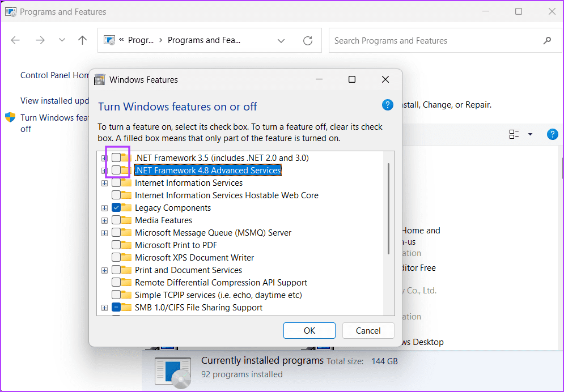Click Cancel in Windows Features dialog
Screen dimensions: 564x392
(368, 331)
